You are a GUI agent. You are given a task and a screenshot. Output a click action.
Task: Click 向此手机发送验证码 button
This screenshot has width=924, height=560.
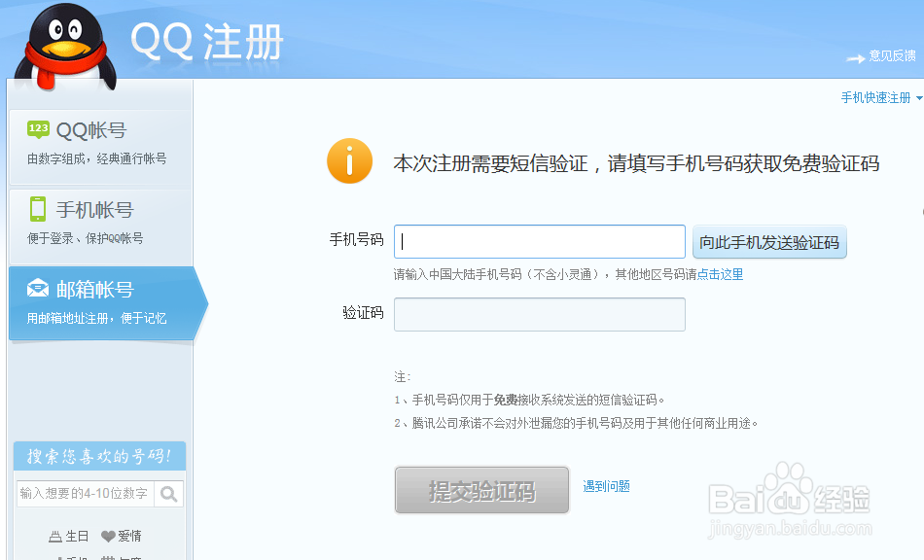coord(769,242)
